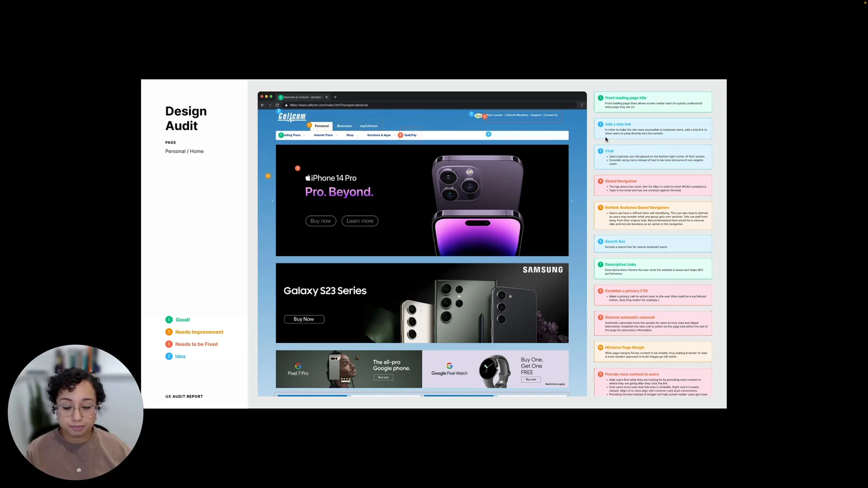Click the 'UX AUDIT REPORT' footer text
Screen dimensions: 868x488
(x=184, y=397)
